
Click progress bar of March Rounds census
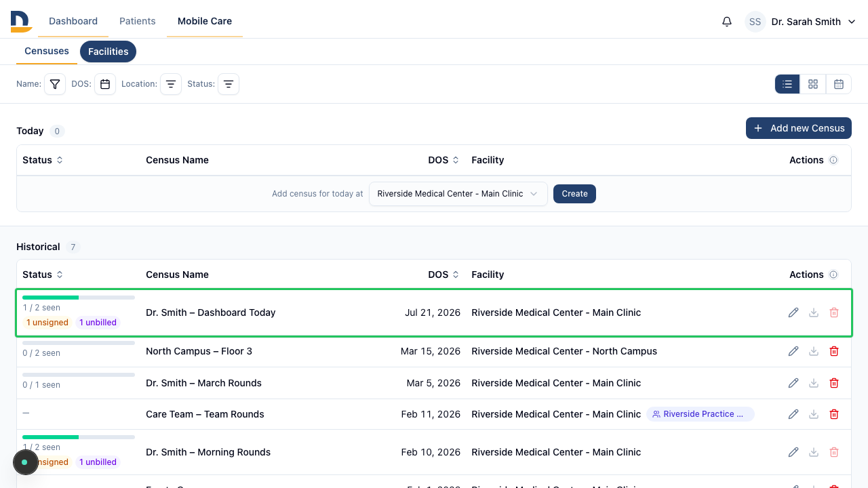[x=79, y=375]
